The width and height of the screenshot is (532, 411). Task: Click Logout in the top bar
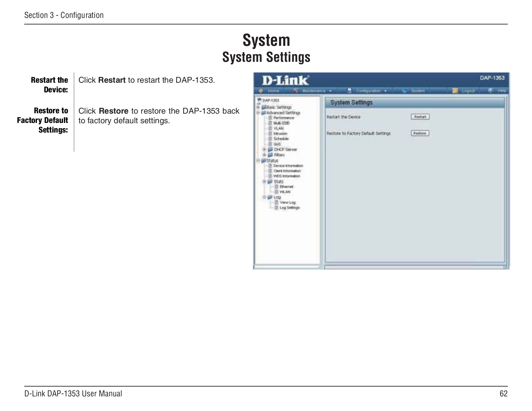point(468,91)
